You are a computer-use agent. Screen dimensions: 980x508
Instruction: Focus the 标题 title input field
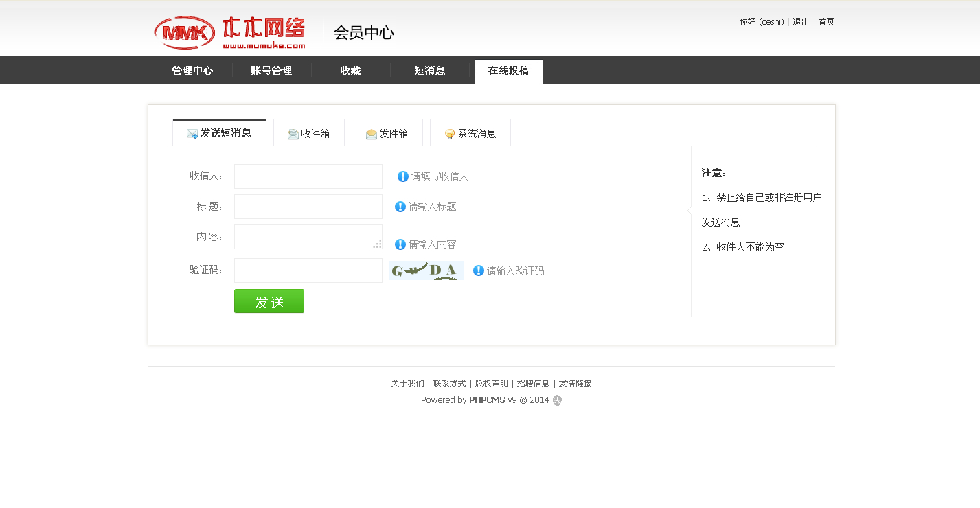[x=308, y=207]
